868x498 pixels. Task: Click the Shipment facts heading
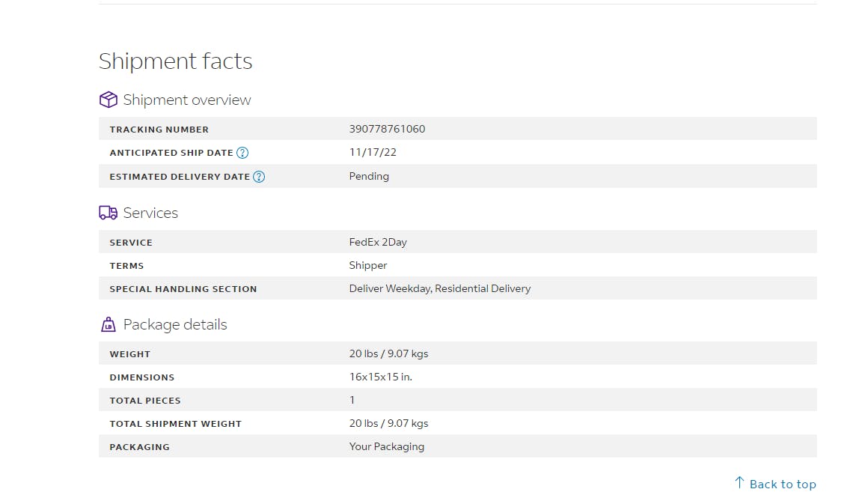176,61
